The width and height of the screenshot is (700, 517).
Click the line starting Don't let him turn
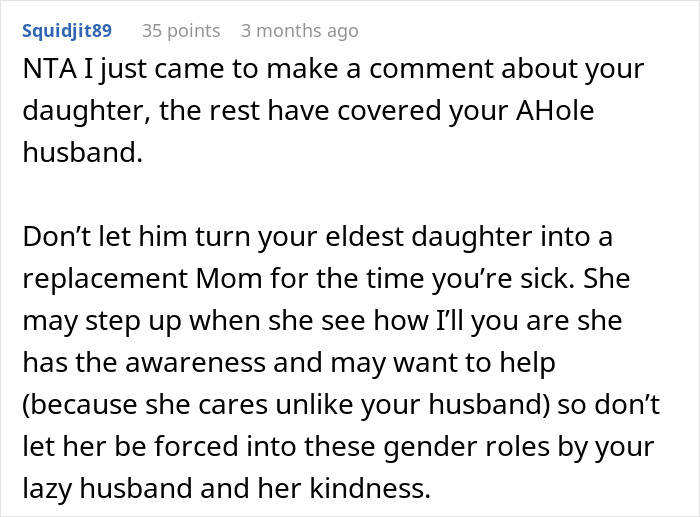click(317, 237)
